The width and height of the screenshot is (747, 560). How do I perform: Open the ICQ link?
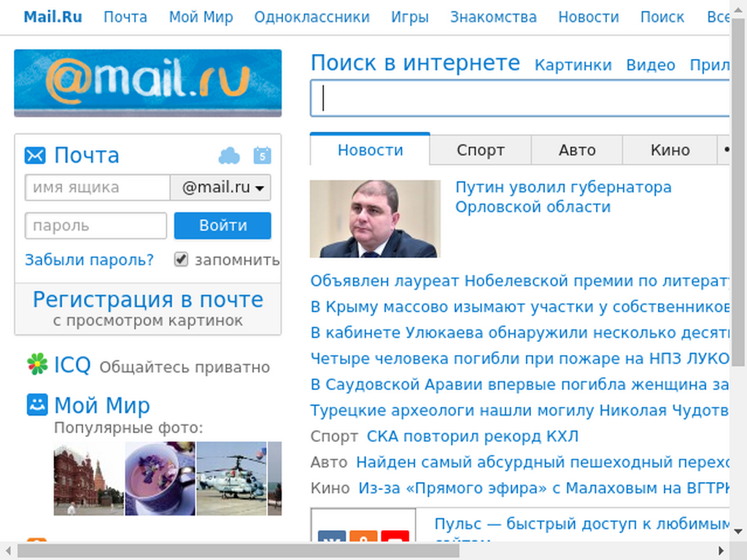[x=72, y=365]
